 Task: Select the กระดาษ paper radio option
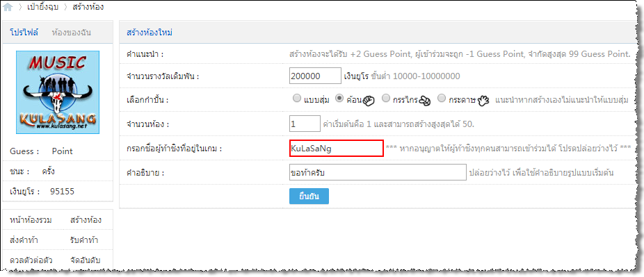point(441,99)
